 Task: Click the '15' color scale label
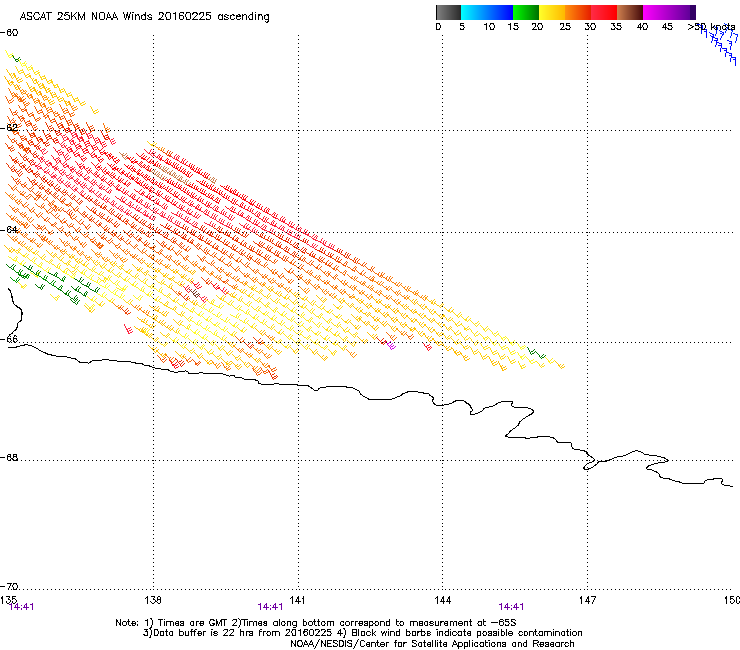[x=513, y=27]
